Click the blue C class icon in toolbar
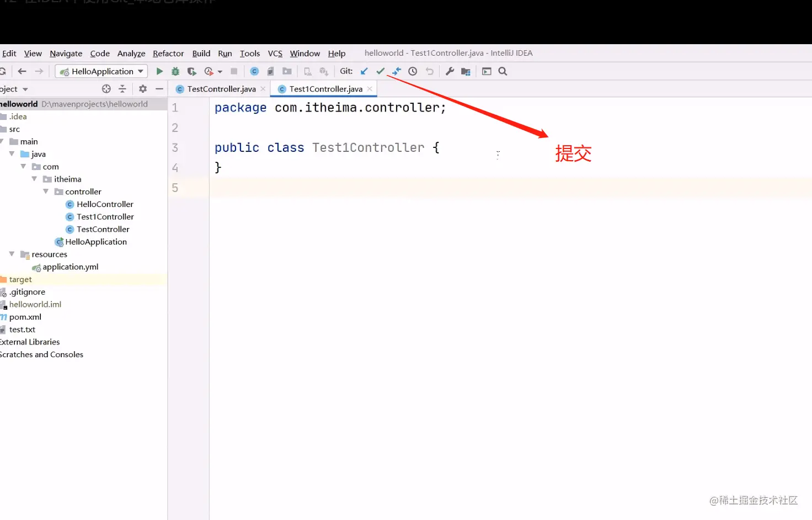Viewport: 812px width, 520px height. point(254,71)
